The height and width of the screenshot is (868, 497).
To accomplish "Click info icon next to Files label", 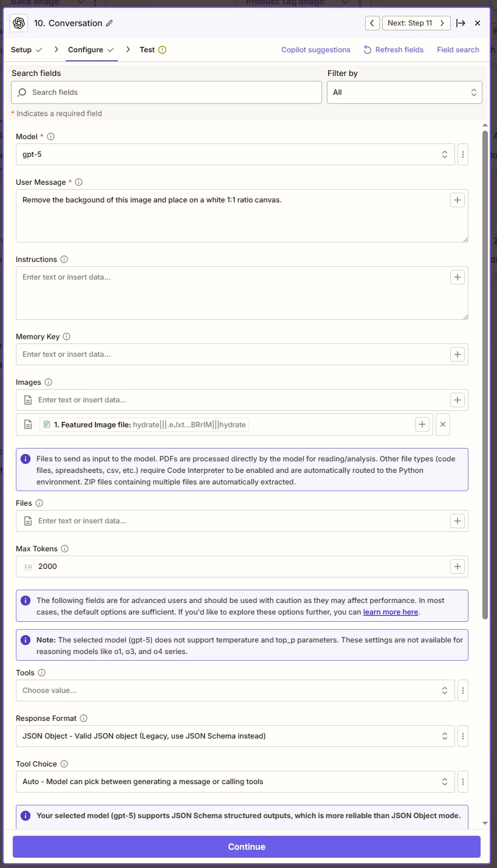I will pyautogui.click(x=39, y=503).
